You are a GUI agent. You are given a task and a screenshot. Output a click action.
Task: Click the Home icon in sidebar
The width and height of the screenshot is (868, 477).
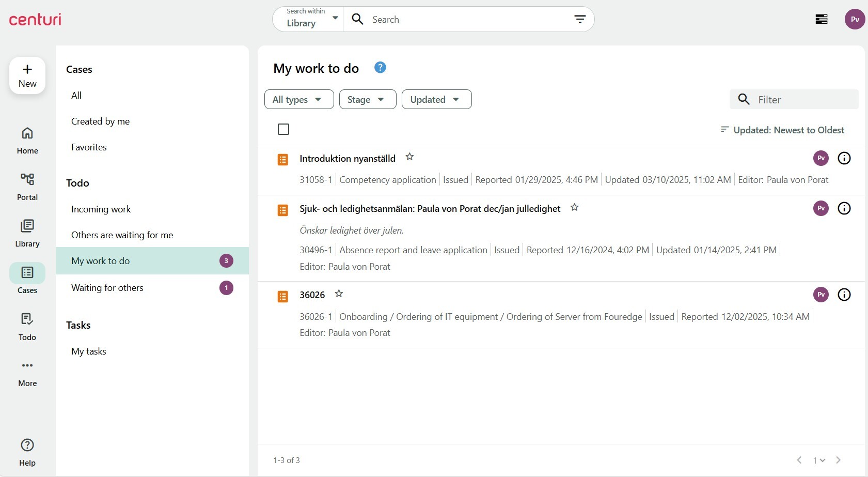(x=27, y=140)
